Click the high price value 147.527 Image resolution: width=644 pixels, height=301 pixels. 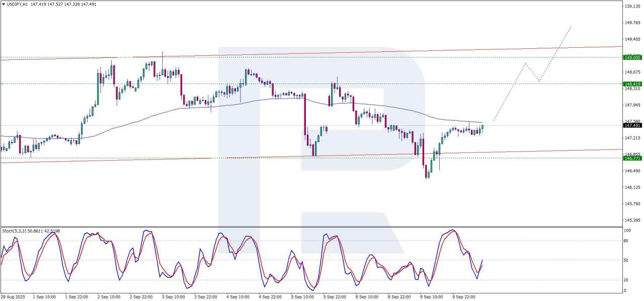point(56,5)
